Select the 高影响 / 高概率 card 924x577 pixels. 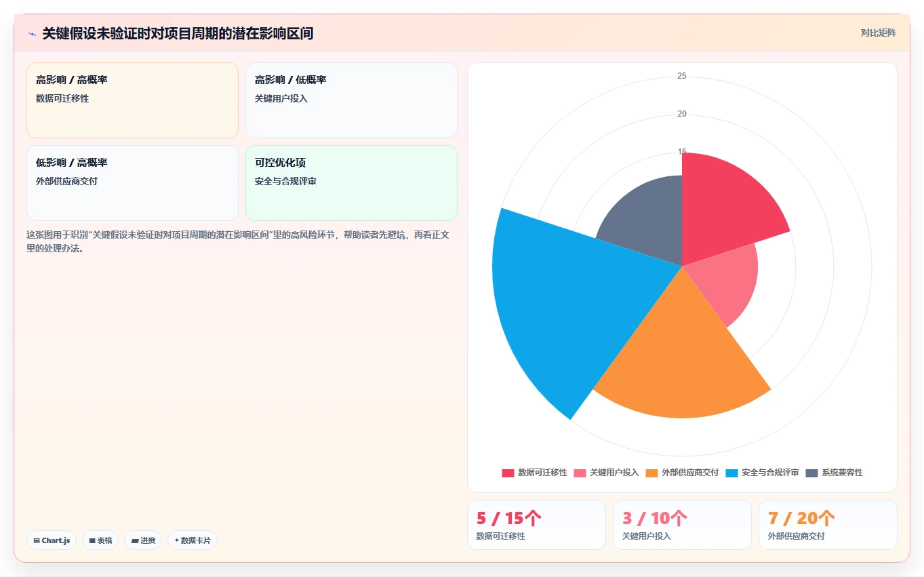click(132, 100)
